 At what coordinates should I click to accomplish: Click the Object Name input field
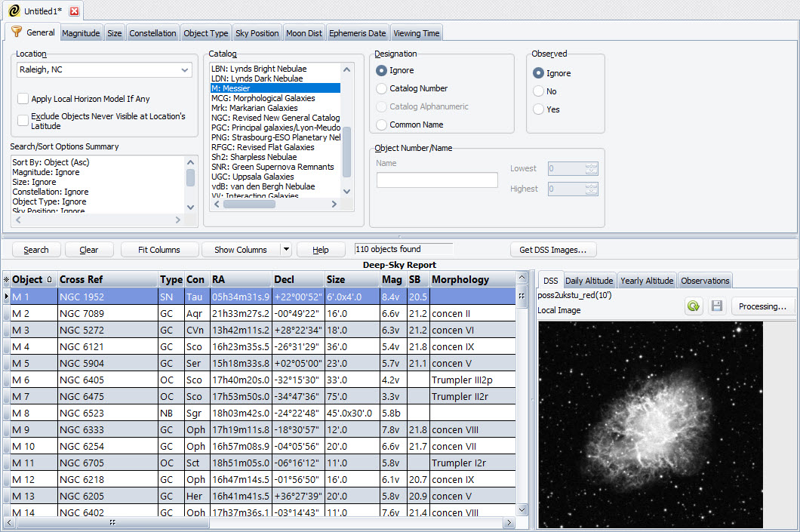[x=437, y=180]
